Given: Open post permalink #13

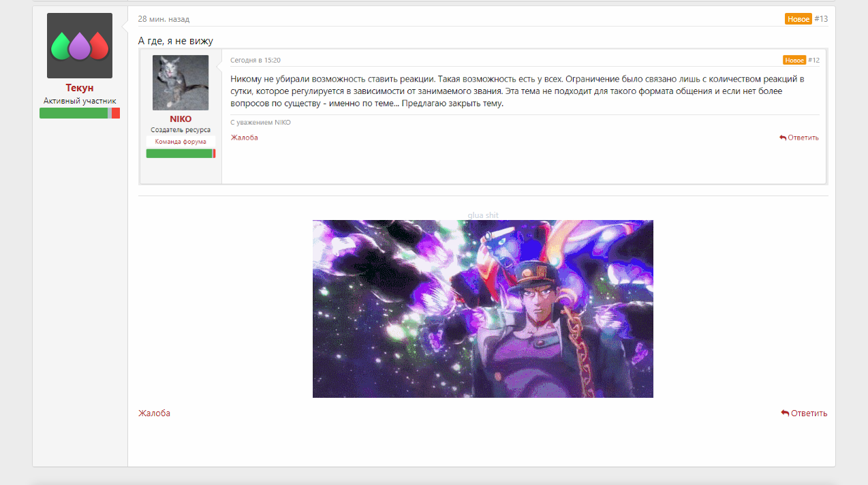Looking at the screenshot, I should (x=821, y=19).
